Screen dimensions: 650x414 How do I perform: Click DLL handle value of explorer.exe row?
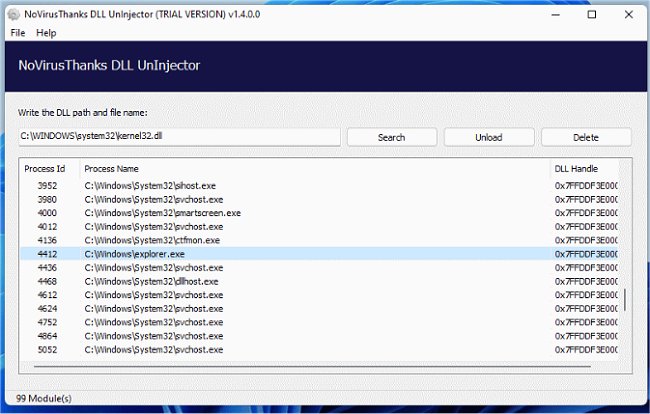pyautogui.click(x=586, y=254)
